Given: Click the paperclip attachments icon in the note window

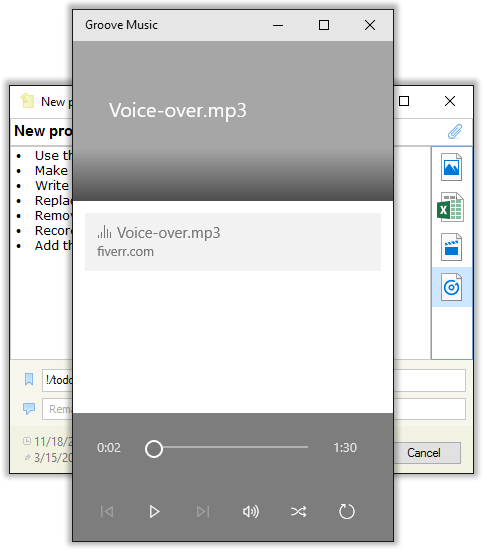Looking at the screenshot, I should click(x=455, y=131).
